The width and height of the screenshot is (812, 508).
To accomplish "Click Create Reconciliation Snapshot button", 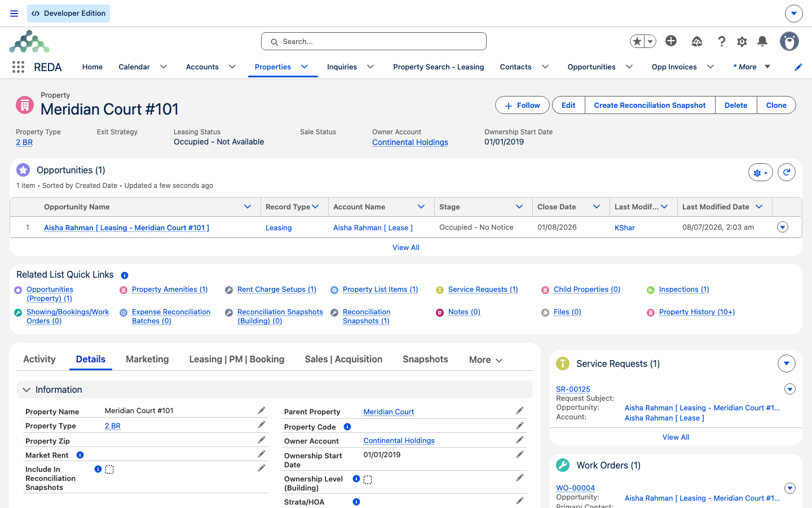I will [650, 106].
